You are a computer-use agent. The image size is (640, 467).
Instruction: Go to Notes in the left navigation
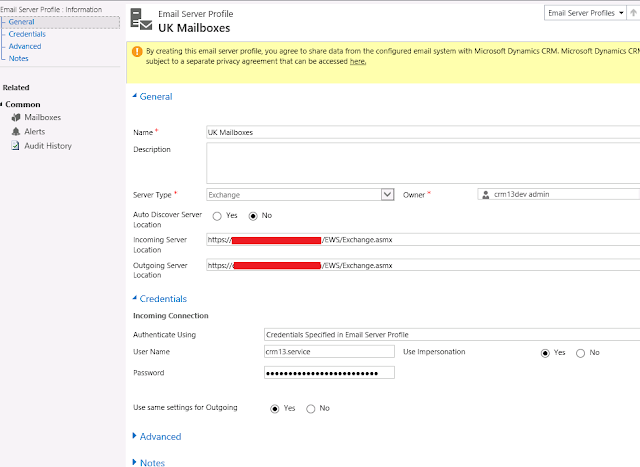[18, 58]
